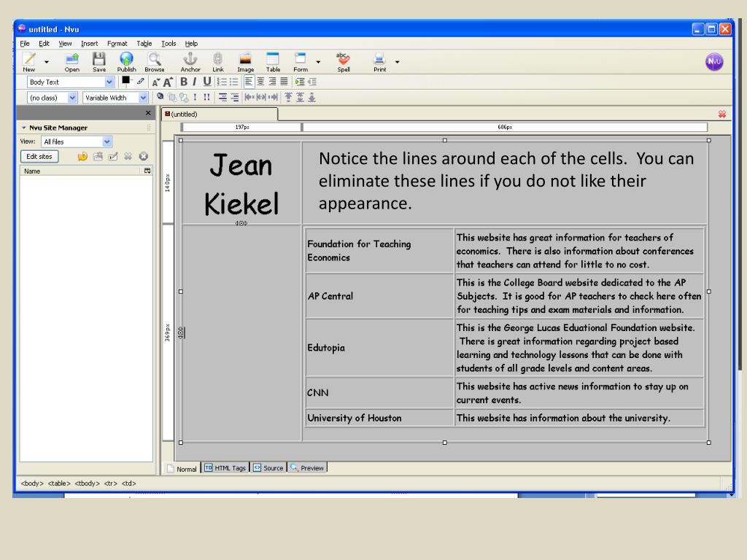
Task: Click the Link toolbar icon
Action: tap(217, 62)
